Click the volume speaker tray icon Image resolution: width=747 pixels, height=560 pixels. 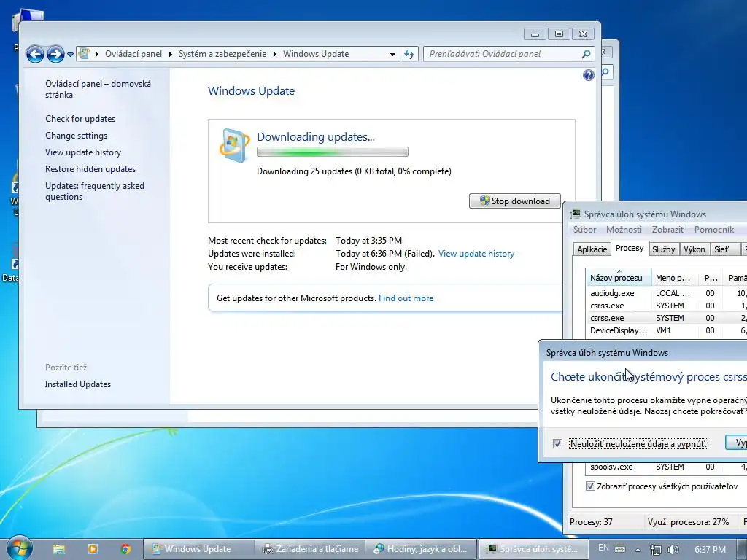673,550
